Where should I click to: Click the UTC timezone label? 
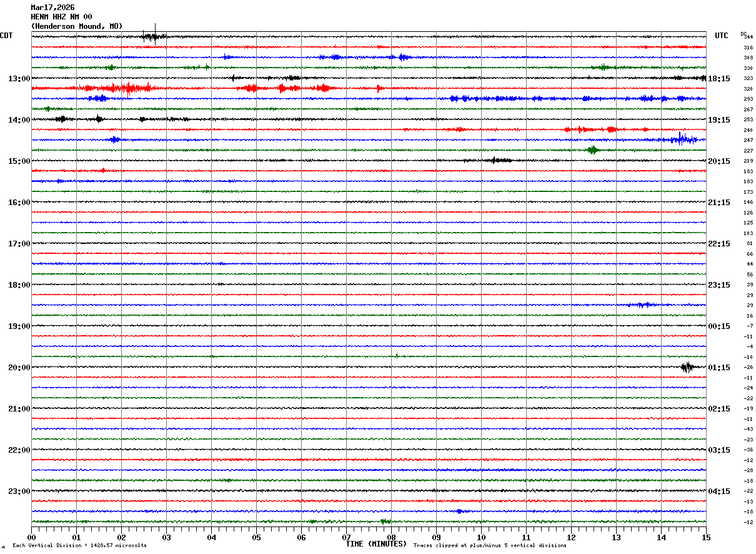click(722, 36)
